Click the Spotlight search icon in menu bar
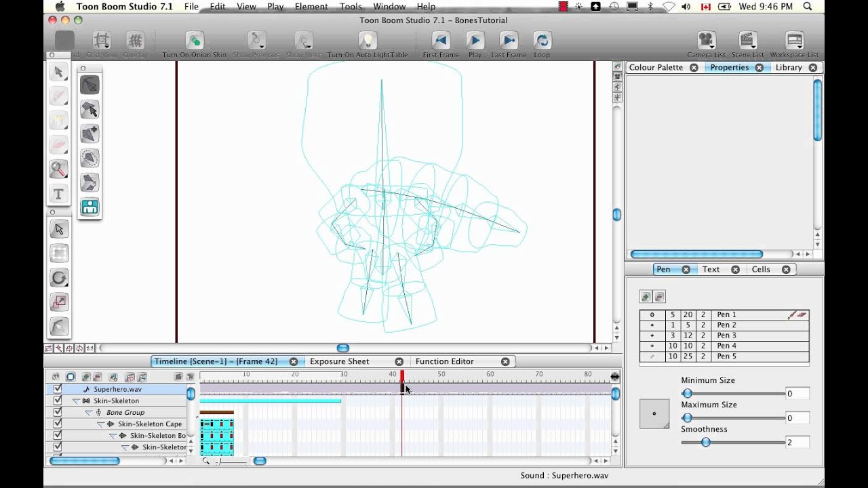 pyautogui.click(x=808, y=6)
